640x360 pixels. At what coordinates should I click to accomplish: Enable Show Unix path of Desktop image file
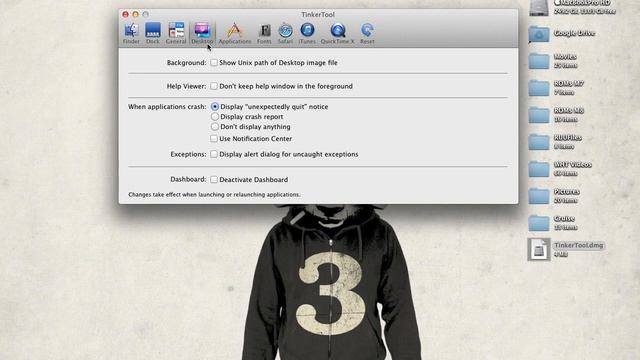pyautogui.click(x=214, y=62)
